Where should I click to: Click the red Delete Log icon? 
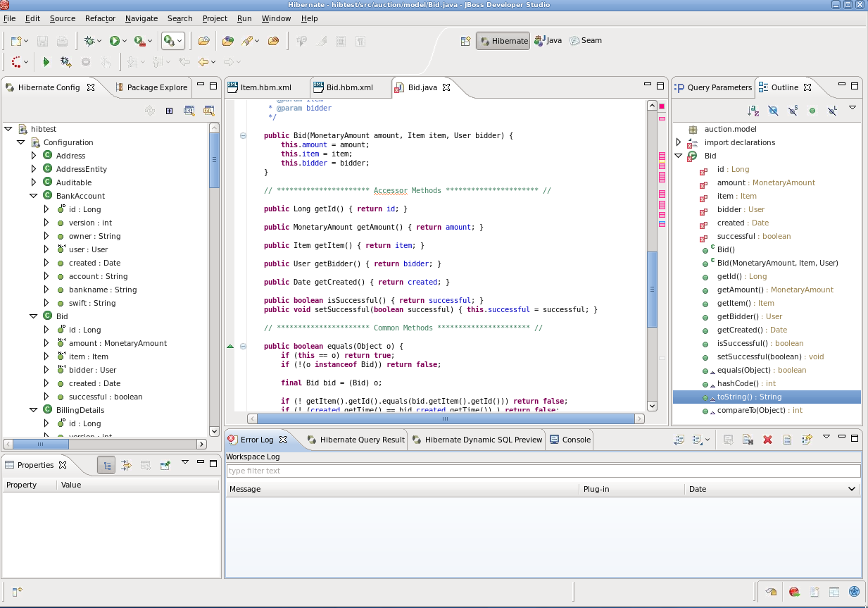coord(767,440)
